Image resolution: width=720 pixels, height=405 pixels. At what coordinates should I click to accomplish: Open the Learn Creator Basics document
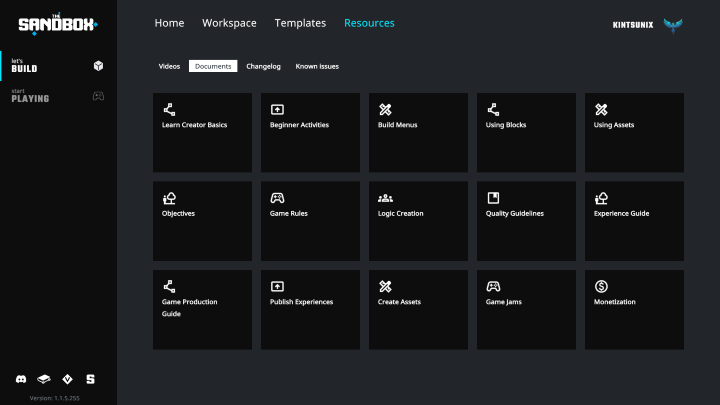click(x=202, y=133)
